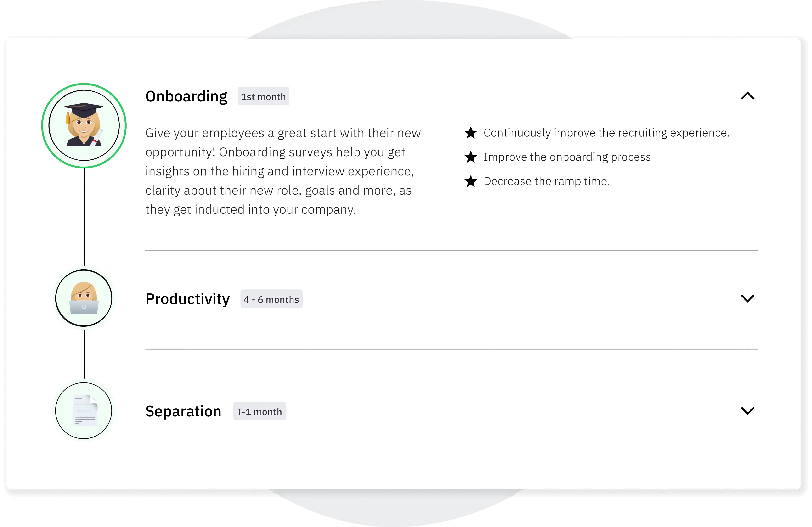
Task: Select the 1st month tag label
Action: click(263, 97)
